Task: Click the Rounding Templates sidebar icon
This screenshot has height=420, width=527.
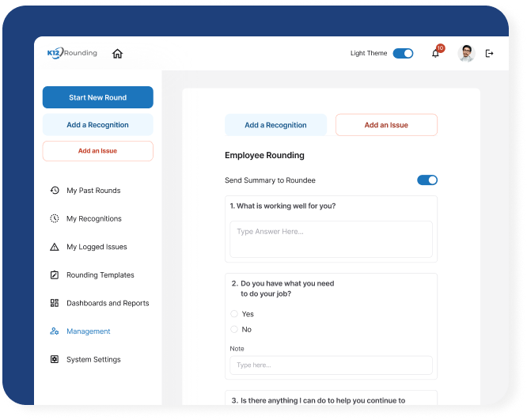Action: tap(55, 275)
